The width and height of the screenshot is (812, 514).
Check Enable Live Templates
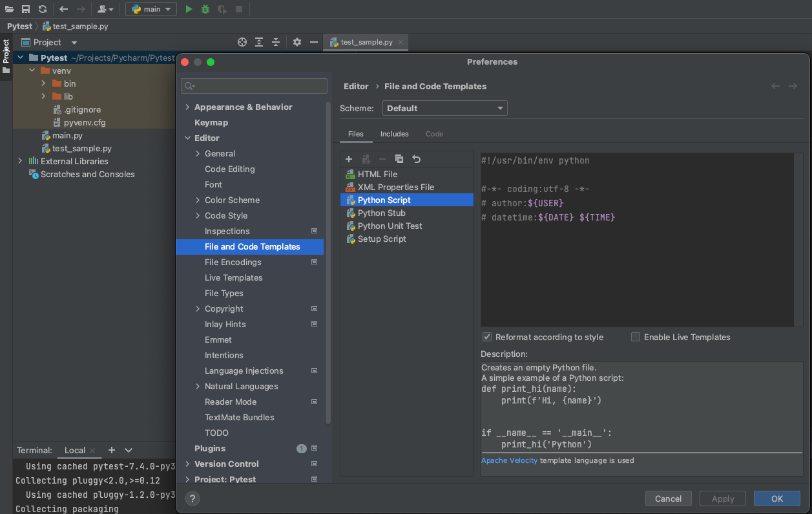(636, 337)
